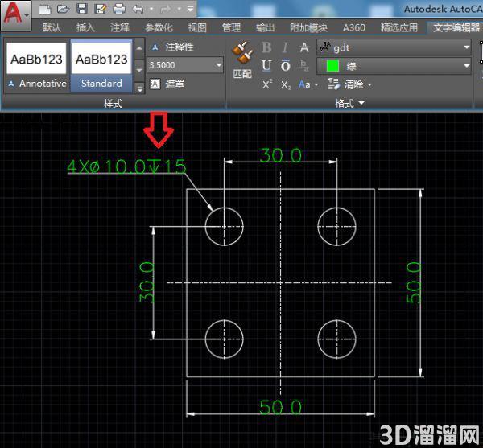The image size is (483, 448).
Task: Click the 匹配 match properties brush
Action: (x=242, y=60)
